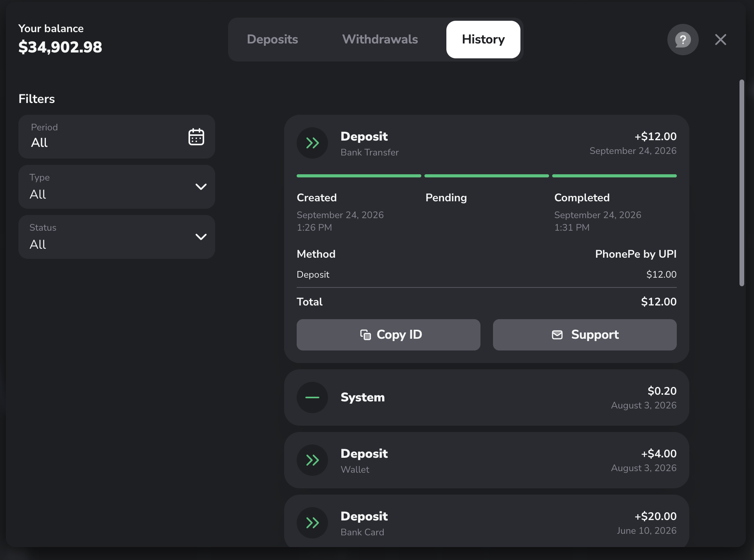Click the Created progress bar segment
This screenshot has width=754, height=560.
click(x=359, y=176)
